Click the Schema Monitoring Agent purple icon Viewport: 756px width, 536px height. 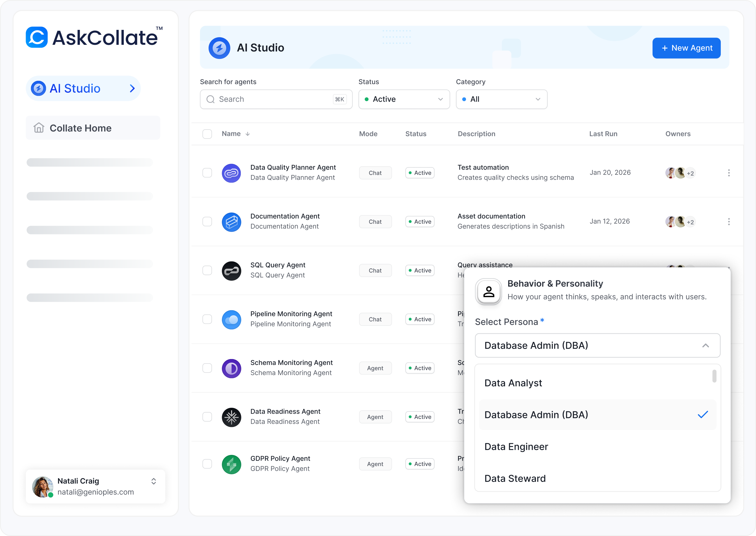coord(231,368)
